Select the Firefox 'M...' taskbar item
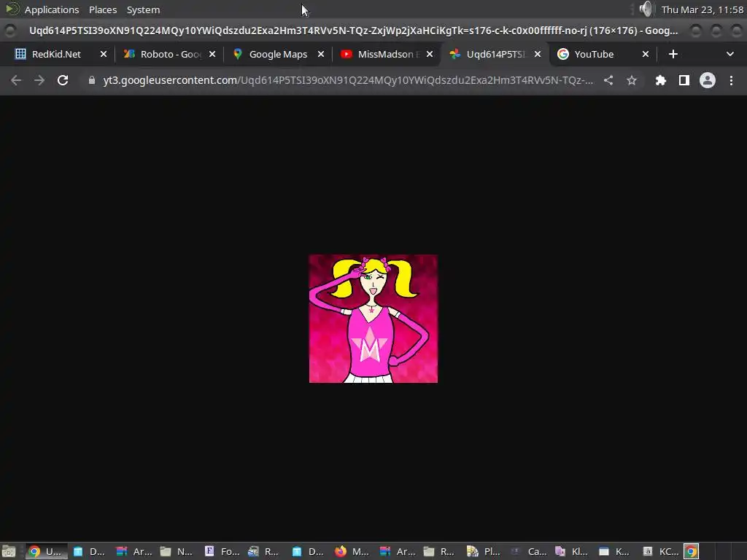This screenshot has height=560, width=747. (x=352, y=551)
